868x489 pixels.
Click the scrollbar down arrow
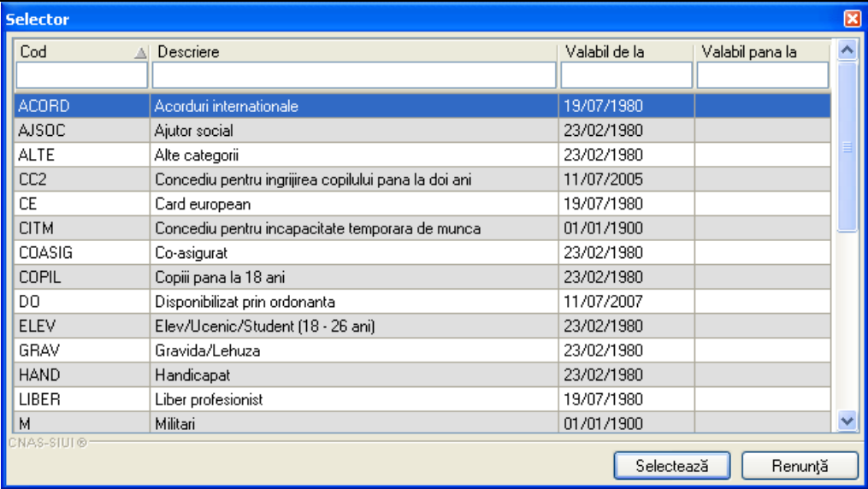click(847, 421)
